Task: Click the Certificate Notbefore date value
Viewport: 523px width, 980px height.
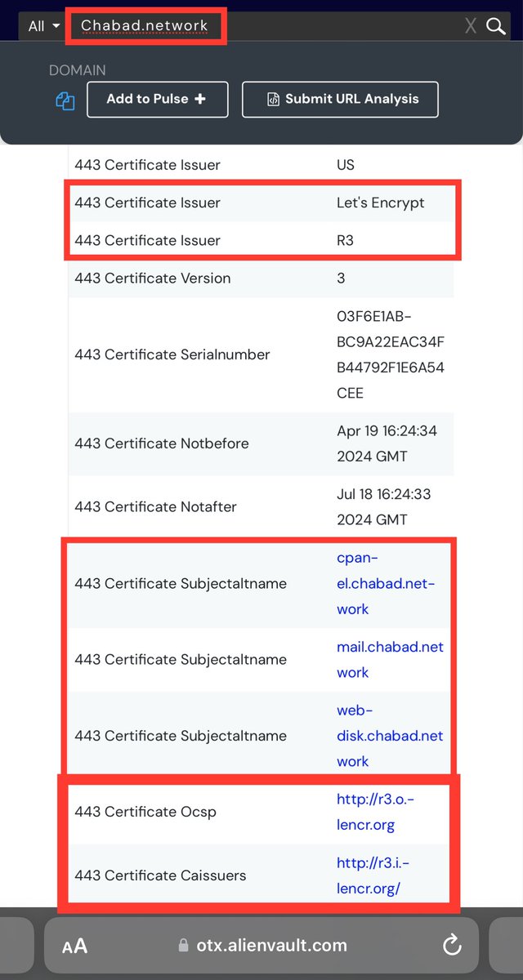Action: [x=387, y=443]
